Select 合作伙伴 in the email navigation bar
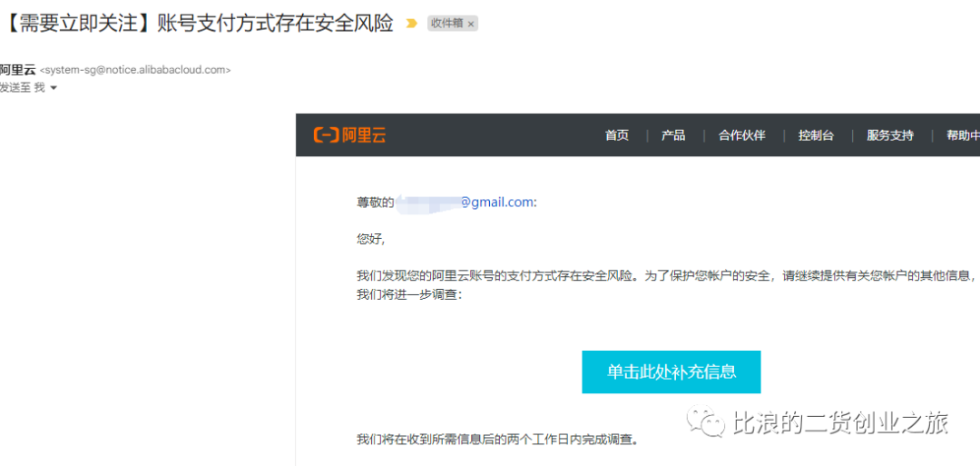Viewport: 980px width, 466px height. tap(742, 135)
